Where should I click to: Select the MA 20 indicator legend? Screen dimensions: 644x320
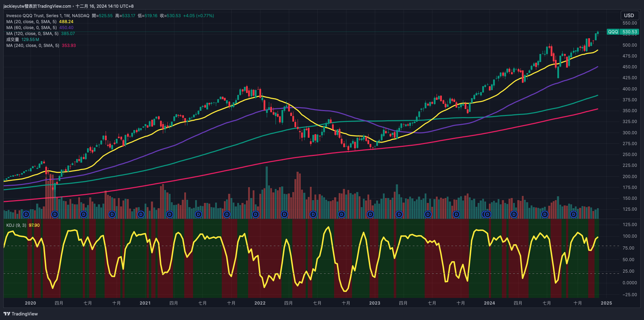(32, 22)
